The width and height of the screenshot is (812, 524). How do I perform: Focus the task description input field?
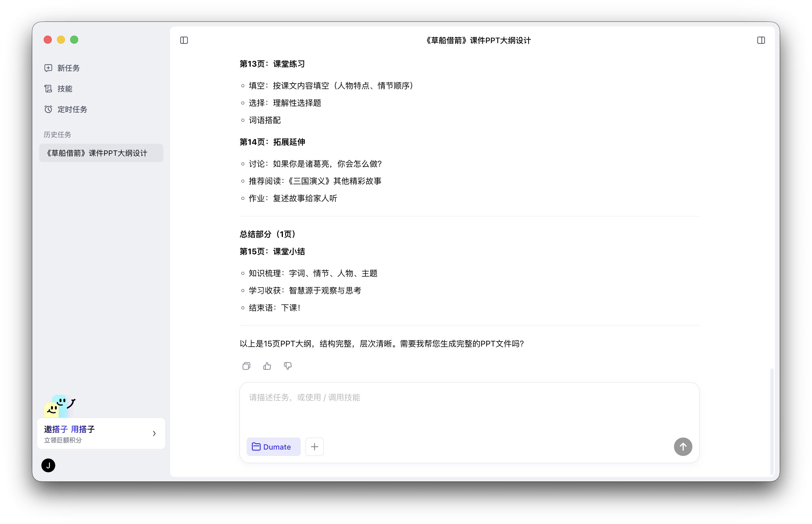443,408
